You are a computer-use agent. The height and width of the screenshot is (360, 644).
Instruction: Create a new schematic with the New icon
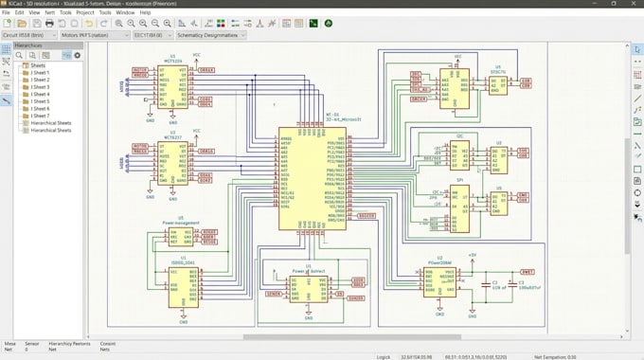(8, 24)
